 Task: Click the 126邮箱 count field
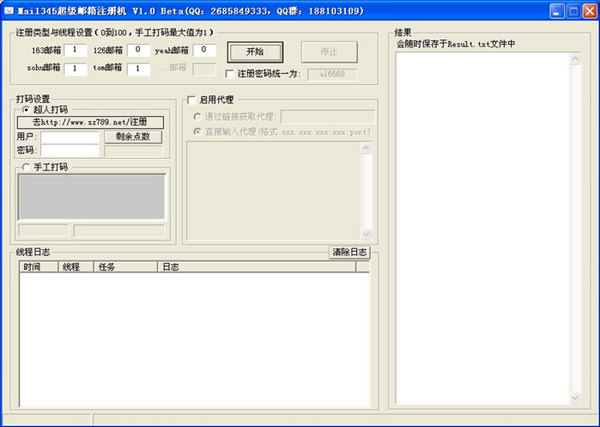point(138,49)
